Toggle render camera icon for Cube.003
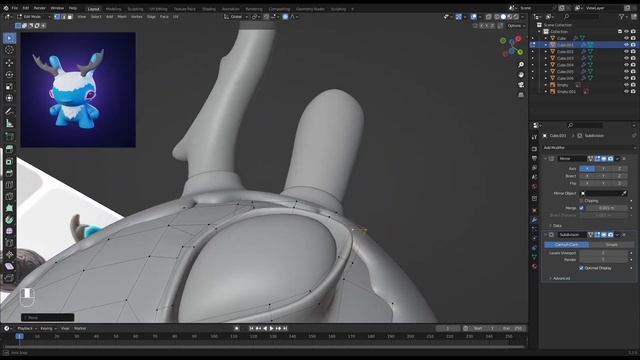The width and height of the screenshot is (640, 360). [633, 58]
